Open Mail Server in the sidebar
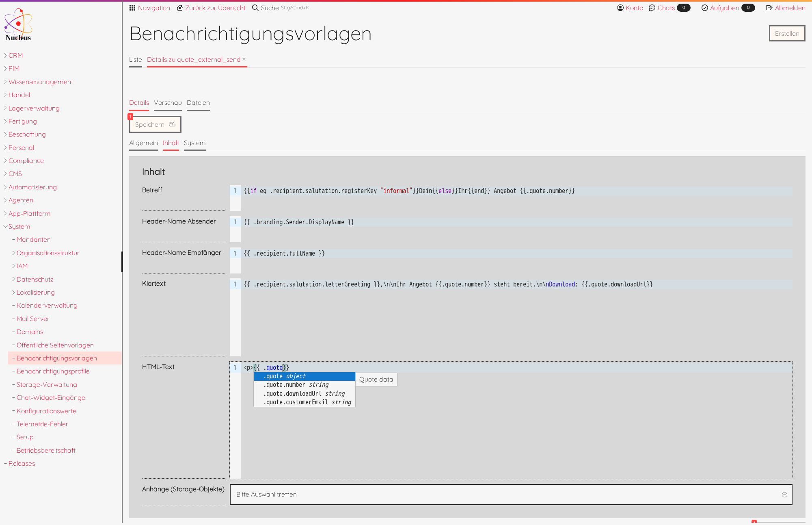812x525 pixels. click(33, 319)
